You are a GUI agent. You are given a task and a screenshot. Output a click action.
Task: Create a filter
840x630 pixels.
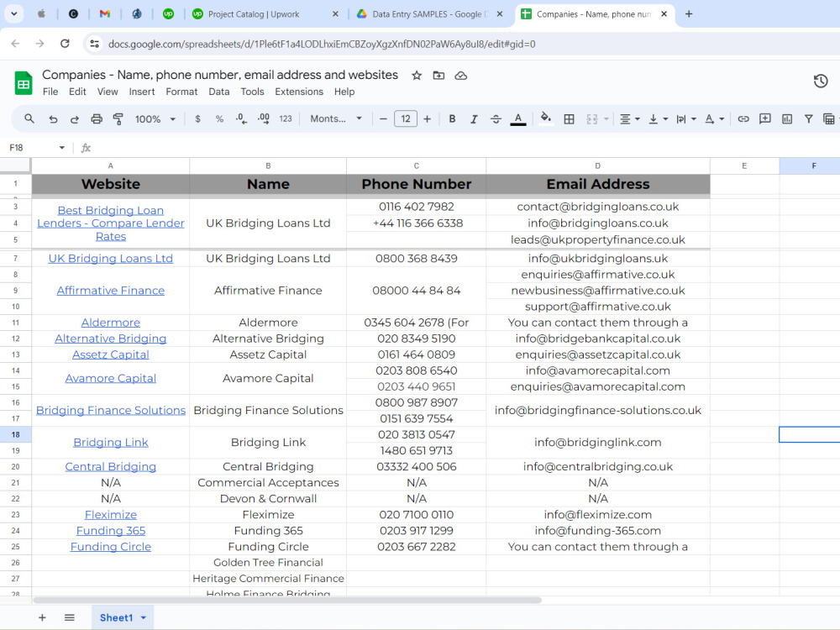(808, 119)
